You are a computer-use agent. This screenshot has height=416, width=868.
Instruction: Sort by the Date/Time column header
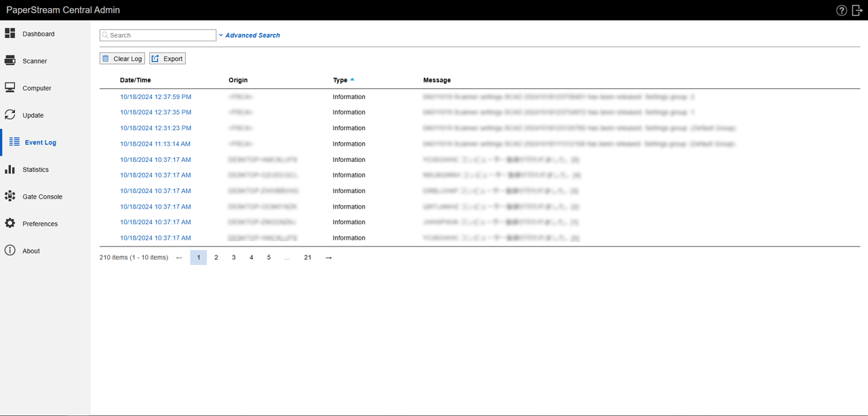click(x=136, y=80)
